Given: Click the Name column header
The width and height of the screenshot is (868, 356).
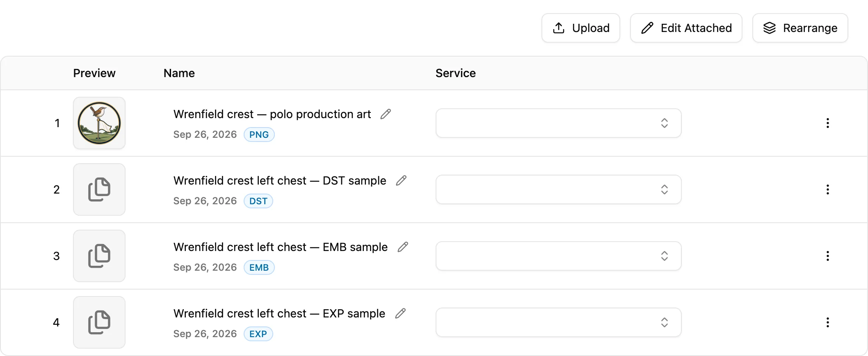Looking at the screenshot, I should (179, 73).
